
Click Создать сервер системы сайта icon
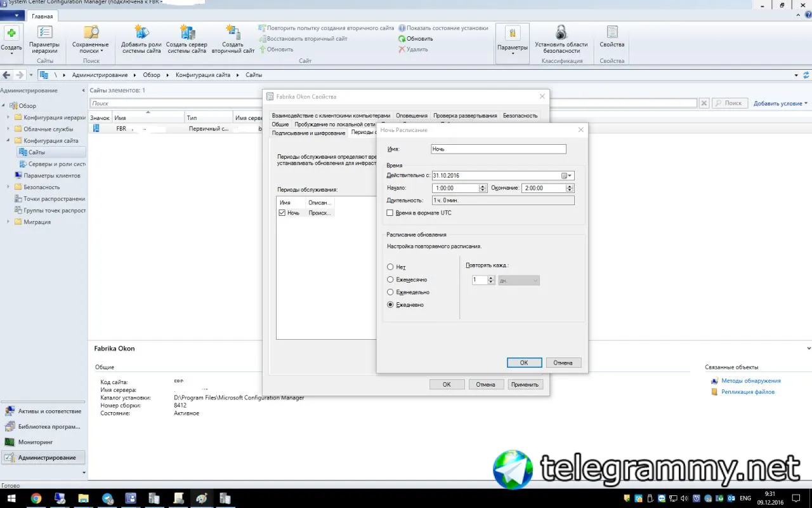[x=187, y=39]
